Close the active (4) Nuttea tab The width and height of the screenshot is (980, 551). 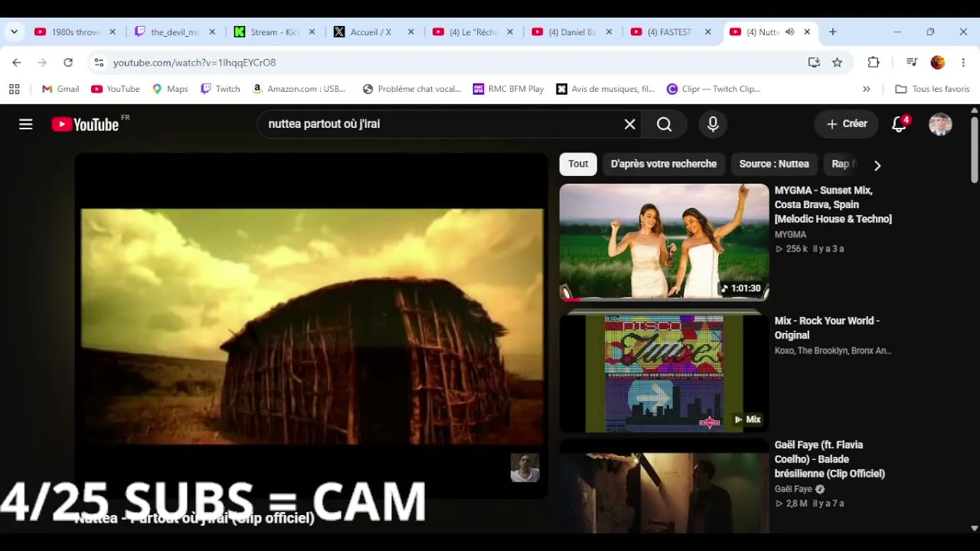tap(807, 32)
